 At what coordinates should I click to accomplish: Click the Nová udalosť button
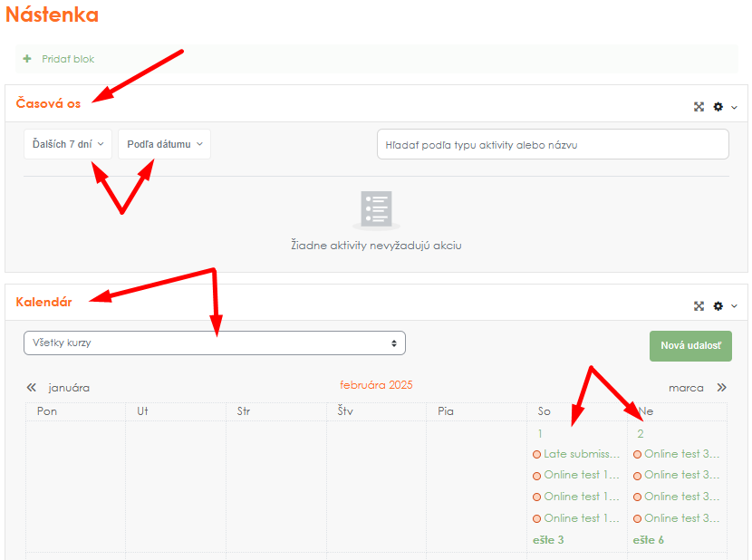pyautogui.click(x=689, y=346)
